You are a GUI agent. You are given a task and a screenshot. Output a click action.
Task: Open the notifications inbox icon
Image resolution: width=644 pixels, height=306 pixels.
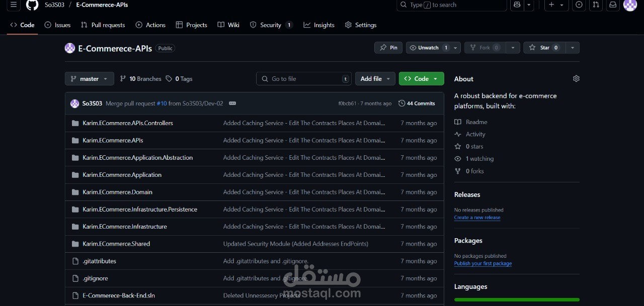point(613,5)
